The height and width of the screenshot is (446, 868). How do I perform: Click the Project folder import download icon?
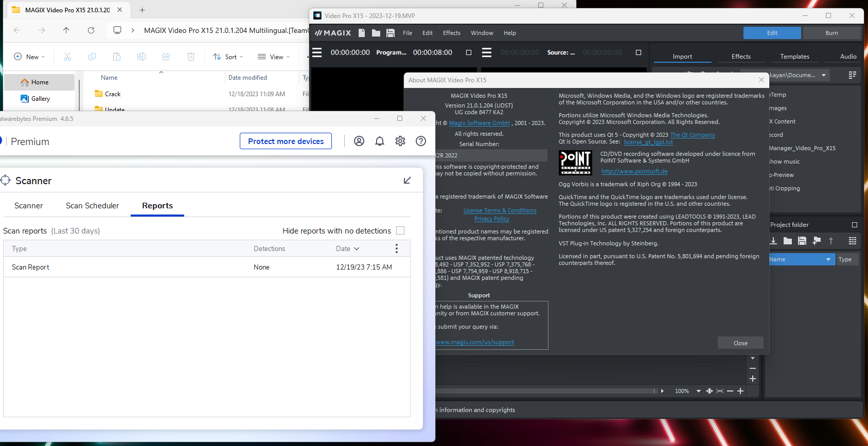point(773,241)
